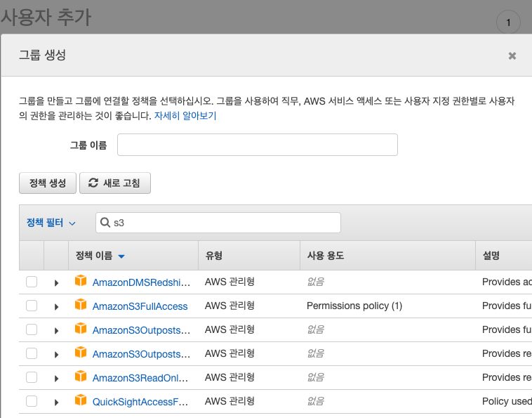Check the AmazonS3FullAccess policy checkbox

pos(32,306)
